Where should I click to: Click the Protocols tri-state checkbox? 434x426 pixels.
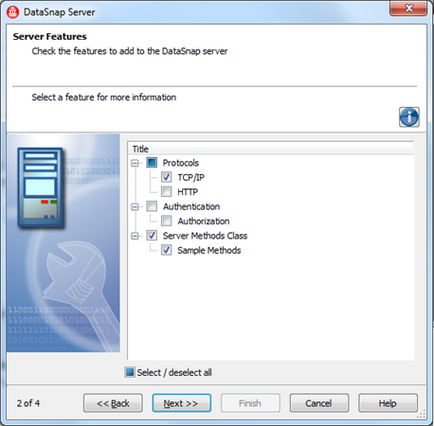[x=152, y=163]
